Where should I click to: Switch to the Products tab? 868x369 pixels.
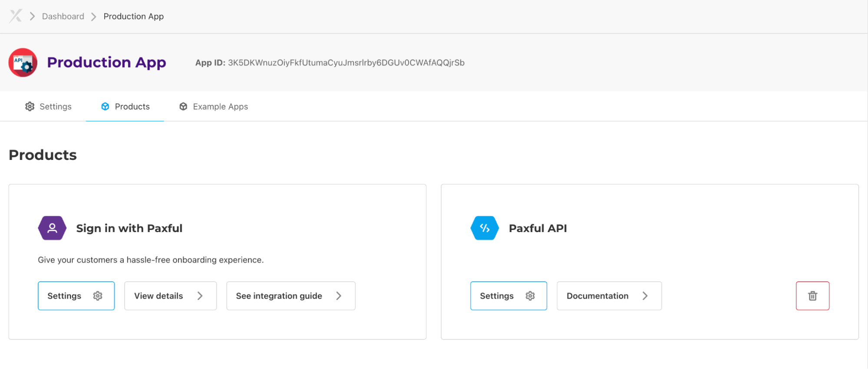[125, 106]
